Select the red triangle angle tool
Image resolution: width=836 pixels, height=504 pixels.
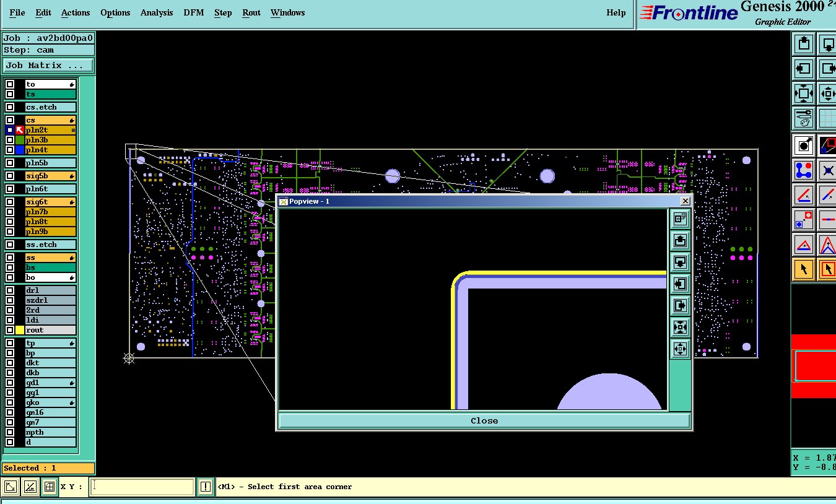pyautogui.click(x=804, y=245)
